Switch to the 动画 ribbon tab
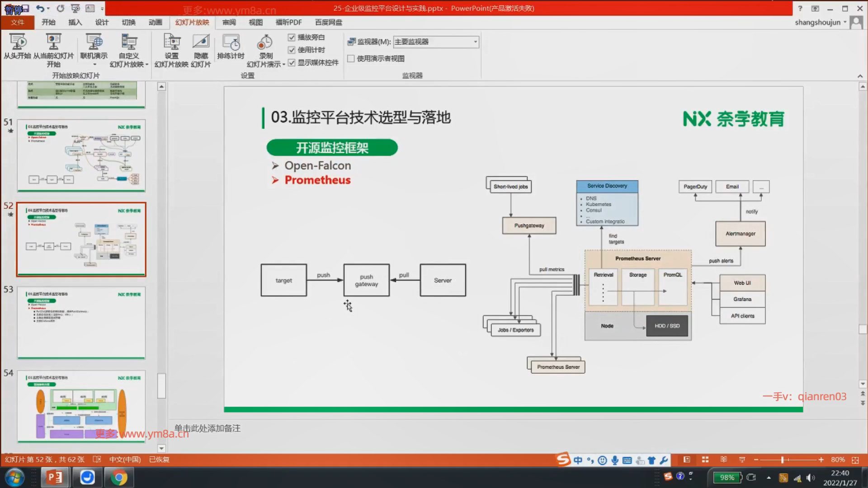The width and height of the screenshot is (868, 488). click(155, 22)
